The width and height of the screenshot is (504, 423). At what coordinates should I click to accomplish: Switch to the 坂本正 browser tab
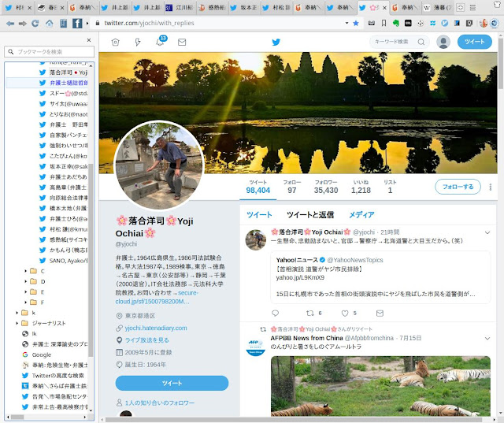(x=244, y=8)
